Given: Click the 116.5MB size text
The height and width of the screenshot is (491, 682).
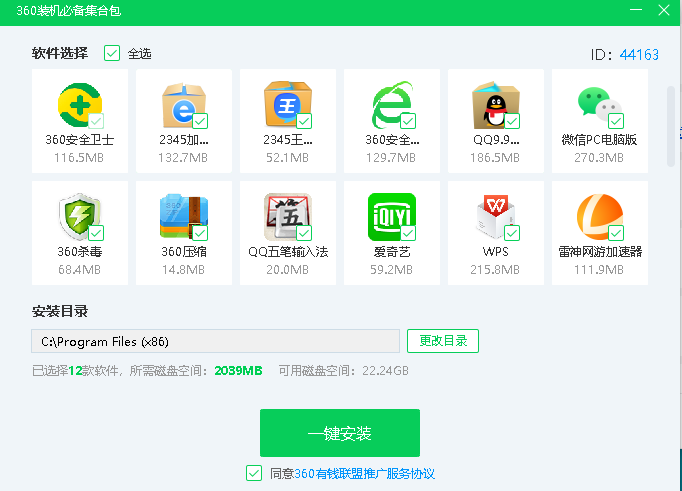Looking at the screenshot, I should (79, 157).
